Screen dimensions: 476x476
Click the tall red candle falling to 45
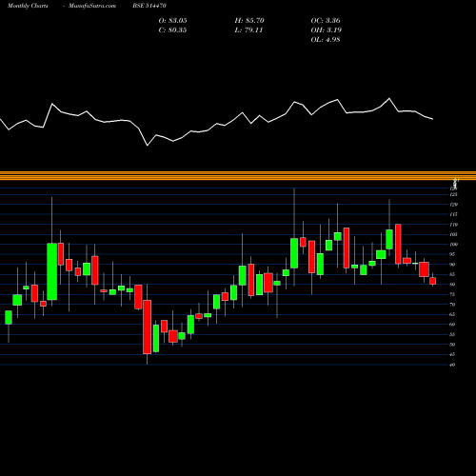click(x=148, y=327)
